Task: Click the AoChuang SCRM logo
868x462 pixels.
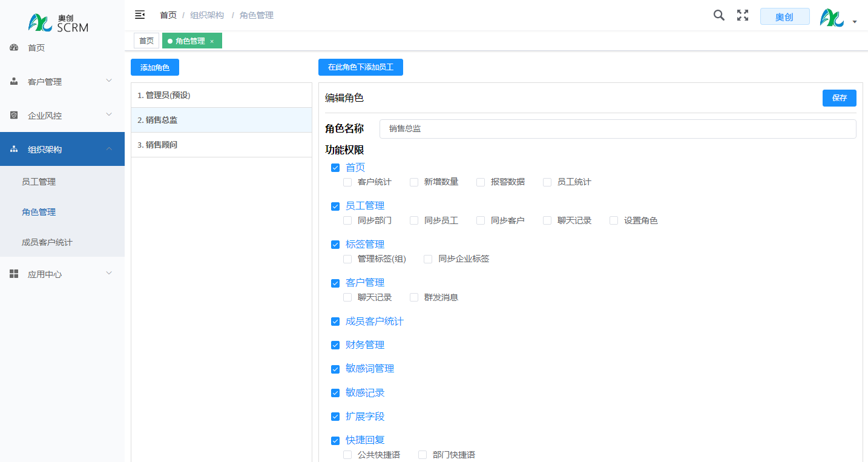Action: (58, 22)
